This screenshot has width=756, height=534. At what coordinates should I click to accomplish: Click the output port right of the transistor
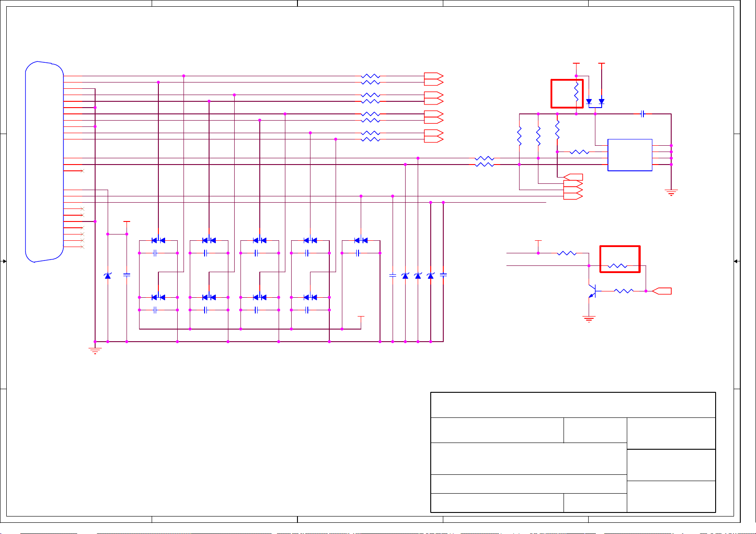[662, 291]
